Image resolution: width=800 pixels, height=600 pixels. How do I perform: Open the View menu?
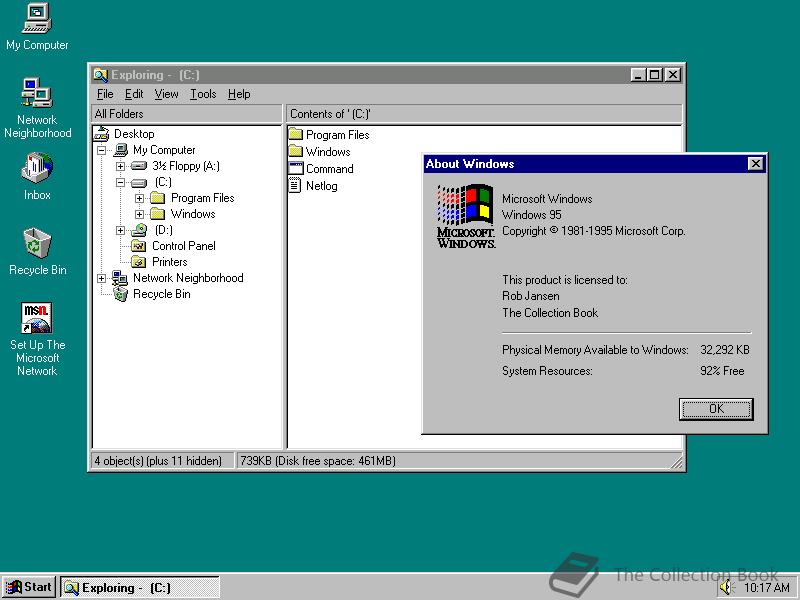[167, 94]
